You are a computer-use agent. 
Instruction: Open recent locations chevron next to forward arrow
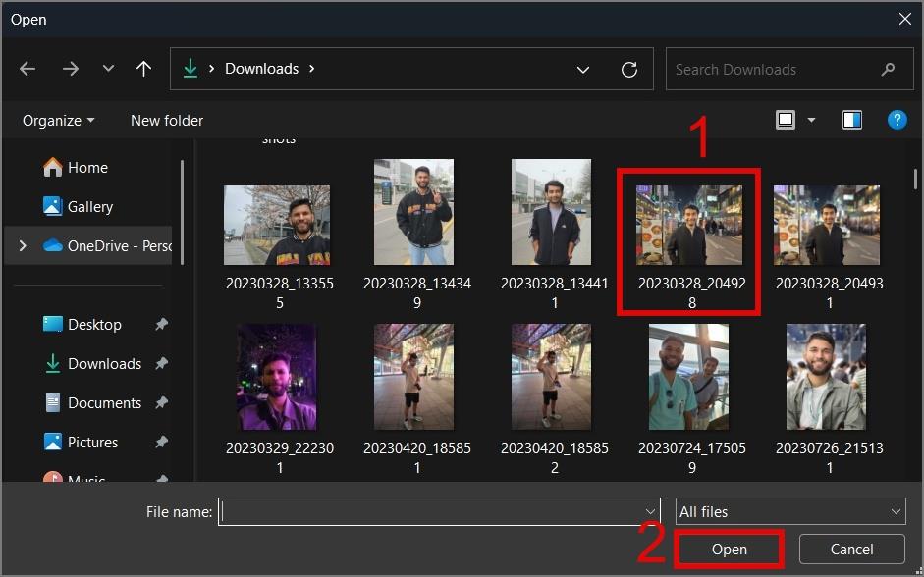[x=108, y=69]
